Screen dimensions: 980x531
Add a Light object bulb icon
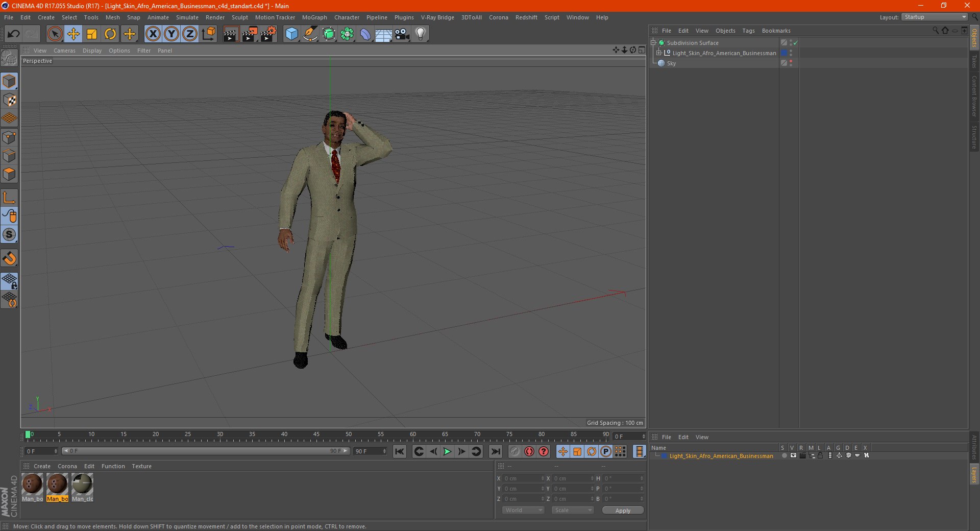421,34
